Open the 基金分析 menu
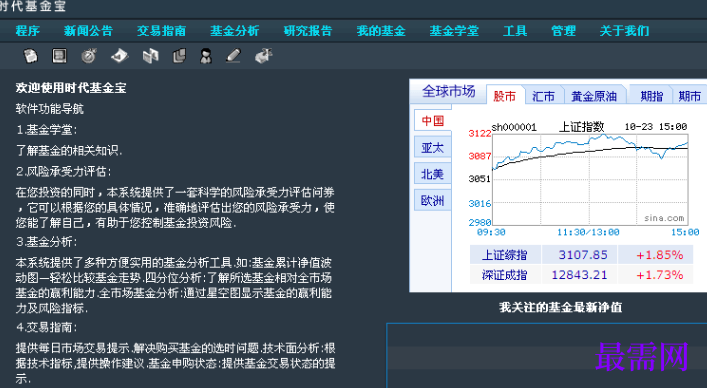The height and width of the screenshot is (388, 707). pos(234,31)
